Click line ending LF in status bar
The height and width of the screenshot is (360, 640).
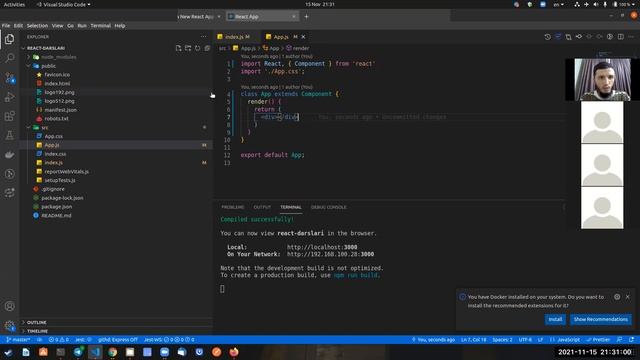(540, 340)
